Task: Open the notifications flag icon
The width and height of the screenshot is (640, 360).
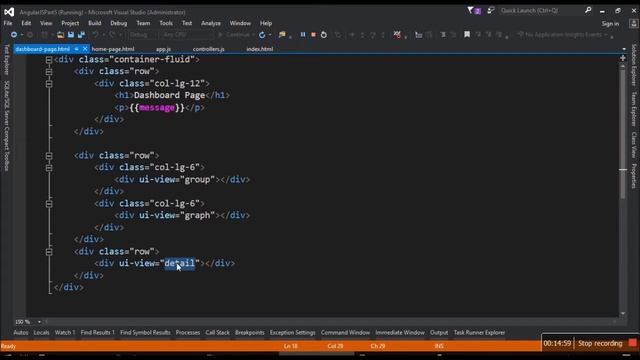Action: tap(473, 11)
